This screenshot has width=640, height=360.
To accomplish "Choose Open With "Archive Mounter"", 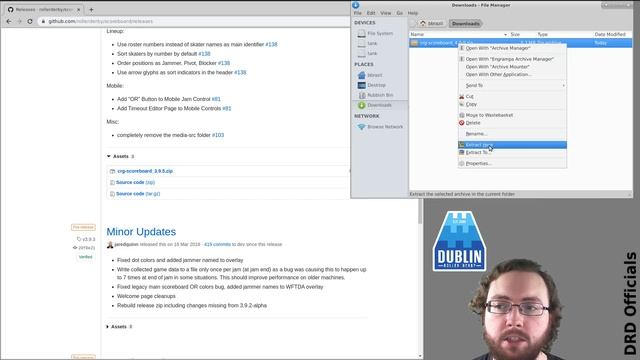I will (512, 67).
